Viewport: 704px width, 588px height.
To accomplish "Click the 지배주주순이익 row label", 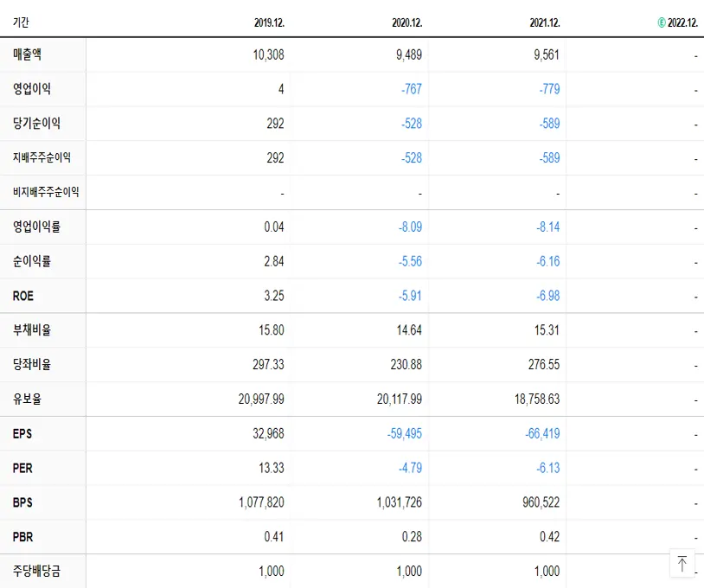I will pyautogui.click(x=42, y=157).
